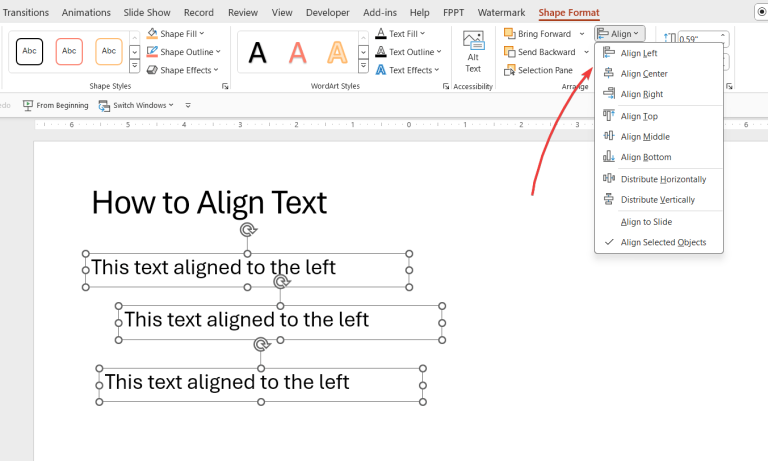Open the Shape Effects dropdown
Viewport: 768px width, 461px height.
[186, 70]
